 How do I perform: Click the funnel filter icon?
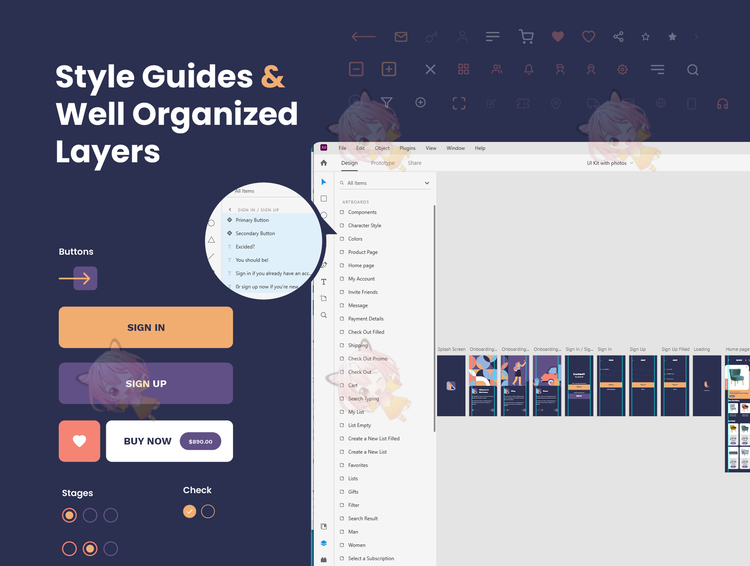coord(386,102)
